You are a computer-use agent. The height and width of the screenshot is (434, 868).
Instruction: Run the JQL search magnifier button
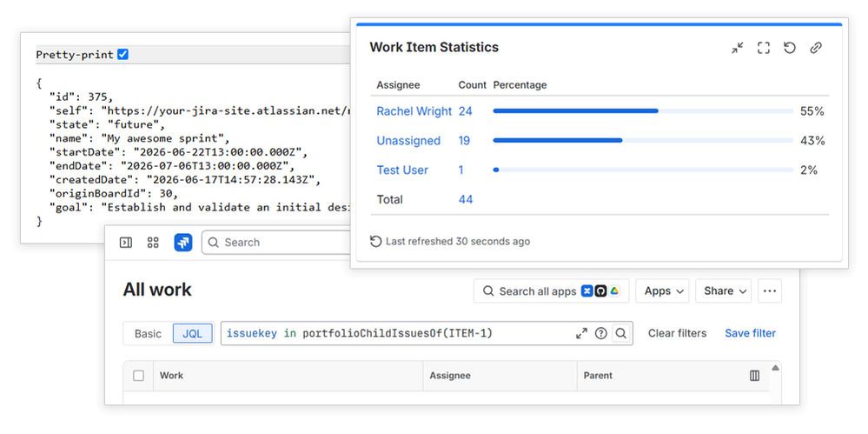[x=621, y=333]
